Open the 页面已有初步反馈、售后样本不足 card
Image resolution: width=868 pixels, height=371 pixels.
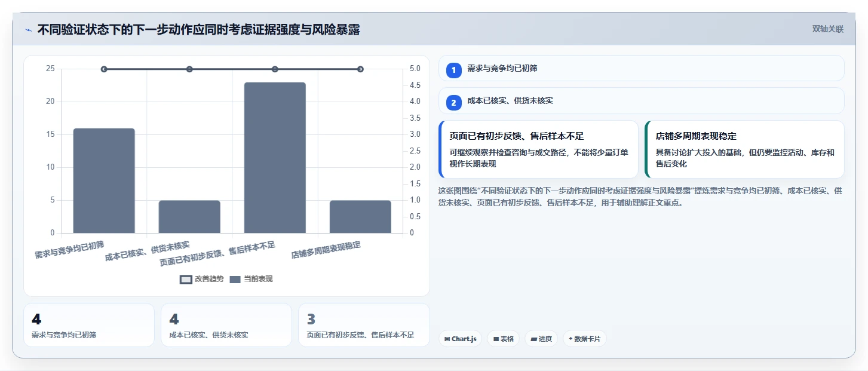coord(538,149)
